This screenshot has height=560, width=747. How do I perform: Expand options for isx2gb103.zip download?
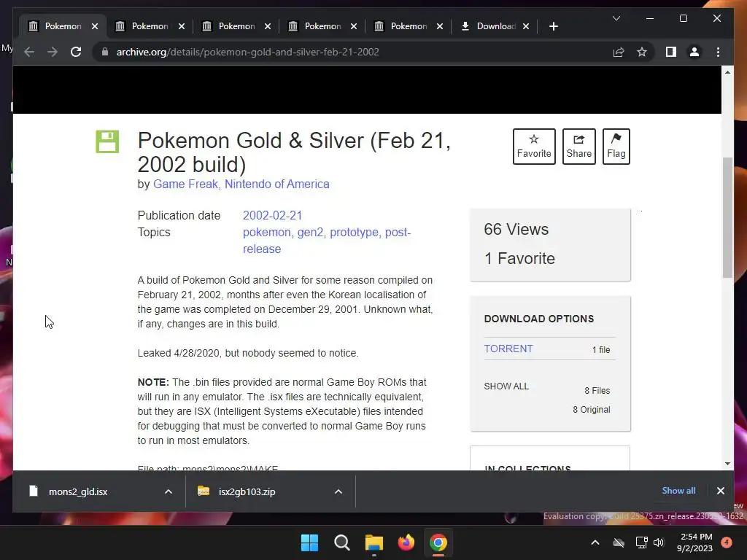coord(338,491)
